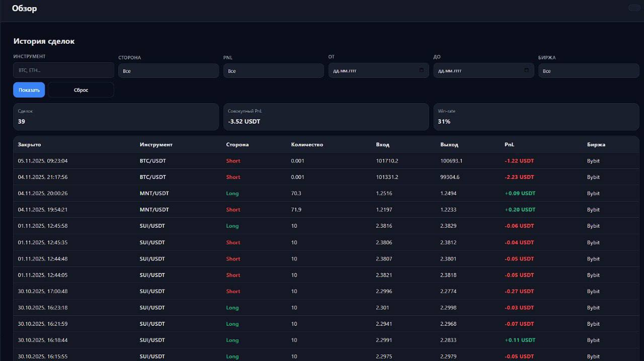Click Short in the 04.11.2025, 19:54:21 row
This screenshot has height=361, width=644.
[x=233, y=210]
